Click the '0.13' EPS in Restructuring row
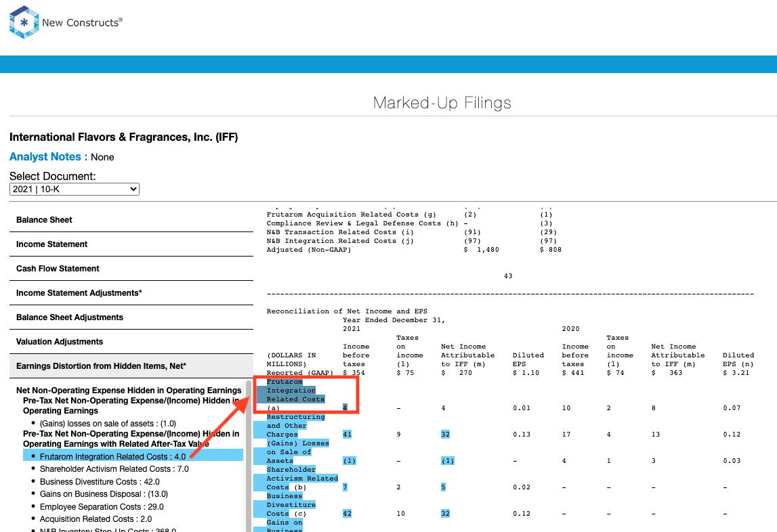Screen dimensions: 777x532 (x=522, y=435)
